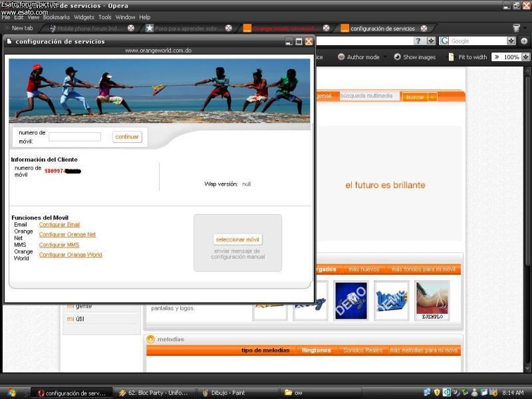Viewport: 532px width, 399px height.
Task: Select the más nuevos tab
Action: [x=364, y=269]
